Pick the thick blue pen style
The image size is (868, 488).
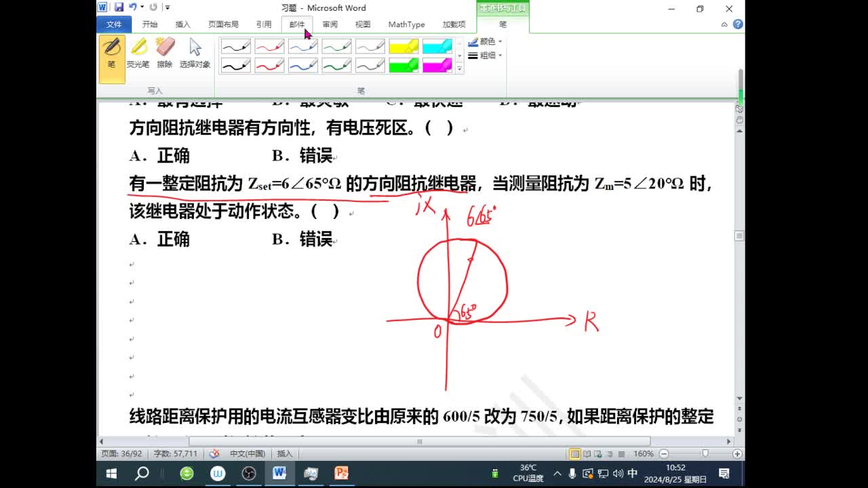(x=303, y=65)
